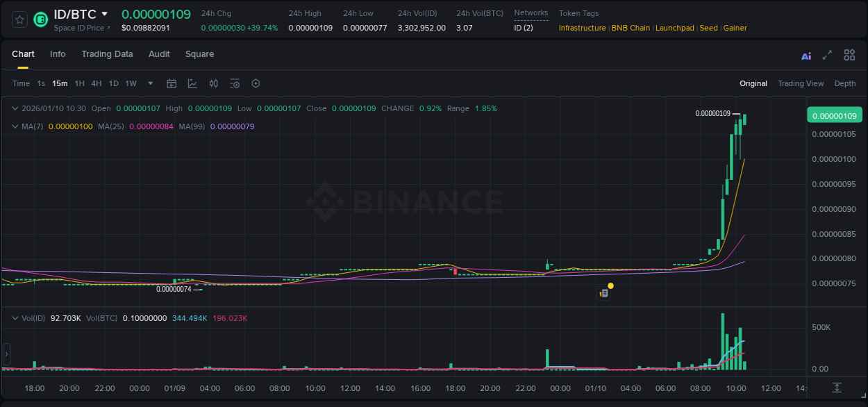Select the 1D timeframe
The width and height of the screenshot is (868, 407).
[x=113, y=83]
